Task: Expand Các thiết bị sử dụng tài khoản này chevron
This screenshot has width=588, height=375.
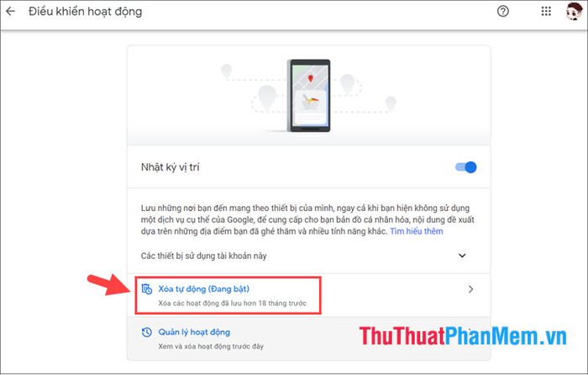Action: pos(462,256)
